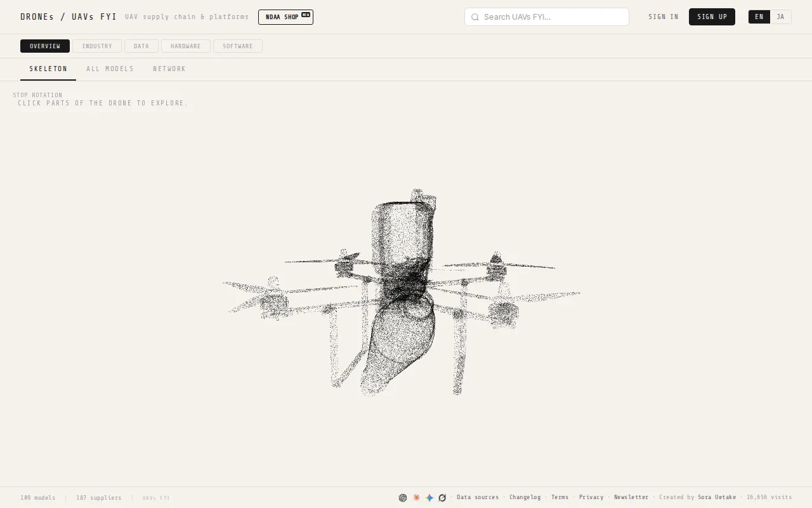The image size is (812, 508).
Task: Click the 'UAV supply chain & platforms' tagline
Action: 187,17
